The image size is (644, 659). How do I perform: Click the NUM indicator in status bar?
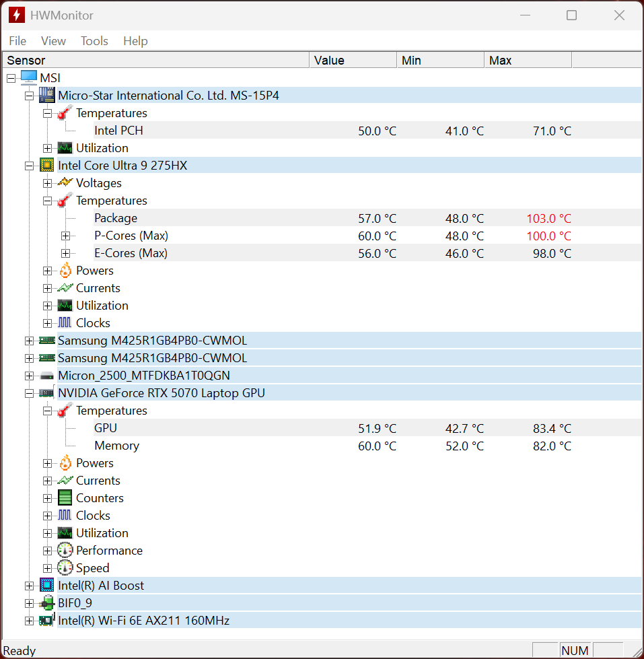click(x=575, y=650)
